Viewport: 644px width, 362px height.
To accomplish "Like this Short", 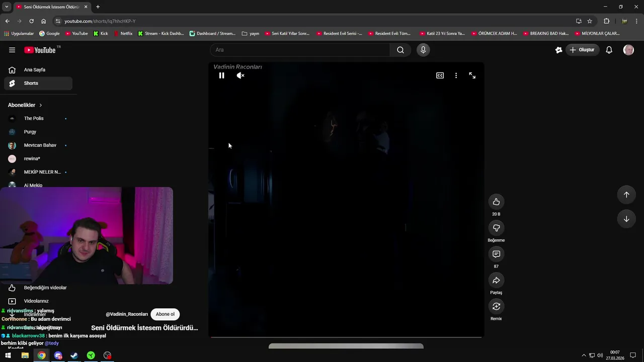I will point(496,202).
